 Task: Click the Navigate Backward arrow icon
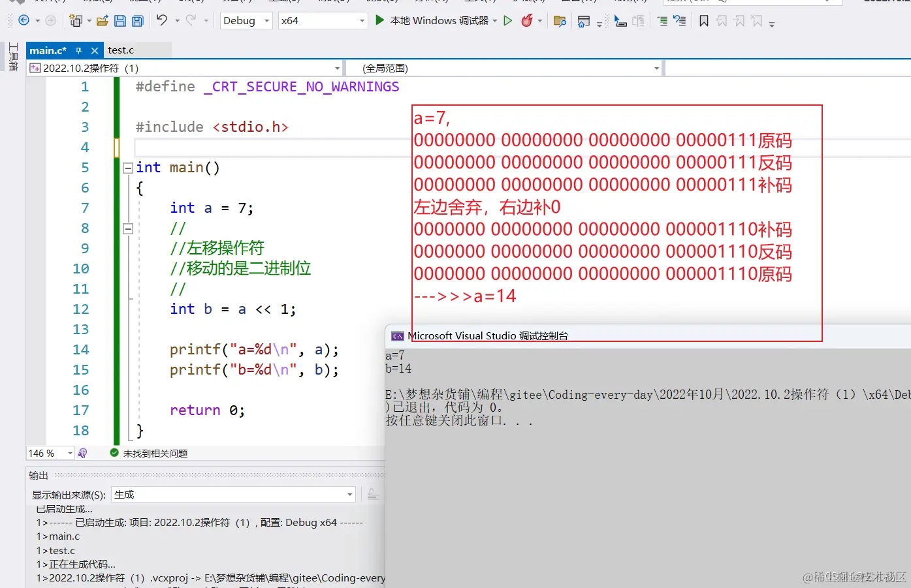pyautogui.click(x=24, y=20)
